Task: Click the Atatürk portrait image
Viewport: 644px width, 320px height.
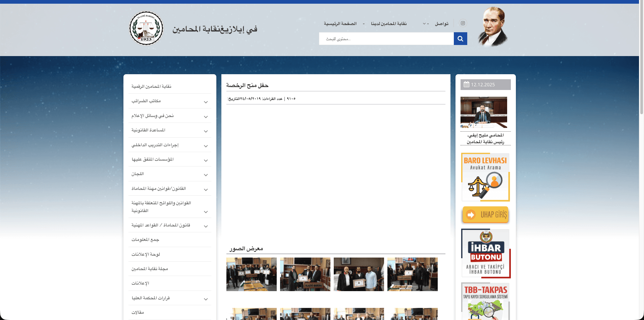Action: (492, 27)
